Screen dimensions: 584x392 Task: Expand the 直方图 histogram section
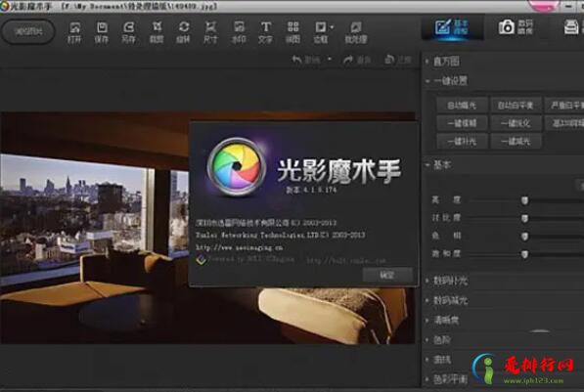(x=446, y=62)
